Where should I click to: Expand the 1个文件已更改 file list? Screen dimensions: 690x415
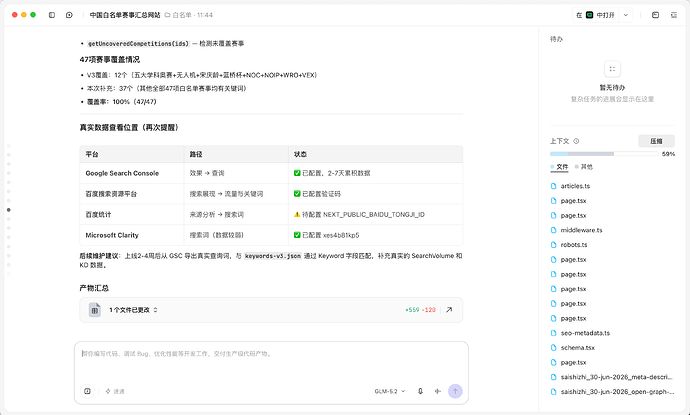(133, 310)
